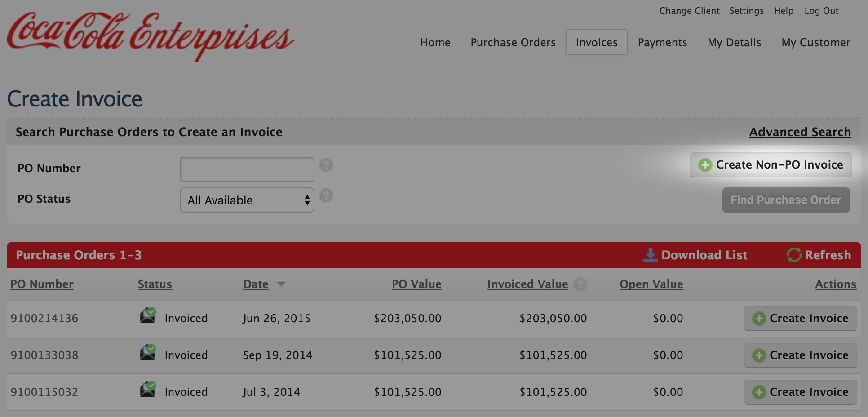Click the invoiced status icon for PO 9100133038
This screenshot has width=868, height=417.
click(x=148, y=352)
